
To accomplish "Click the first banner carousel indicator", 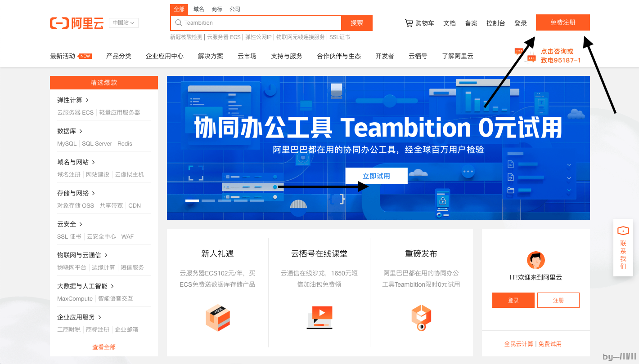I will click(x=192, y=200).
